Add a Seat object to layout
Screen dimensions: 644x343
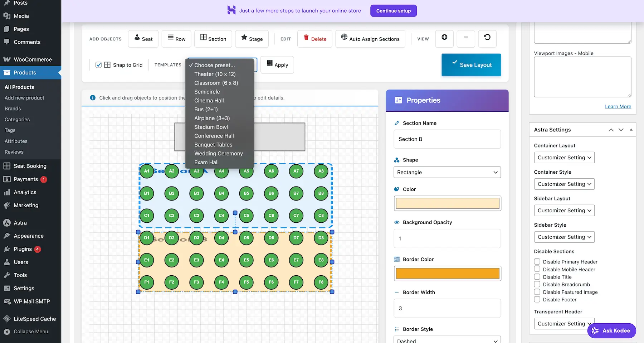click(x=143, y=39)
